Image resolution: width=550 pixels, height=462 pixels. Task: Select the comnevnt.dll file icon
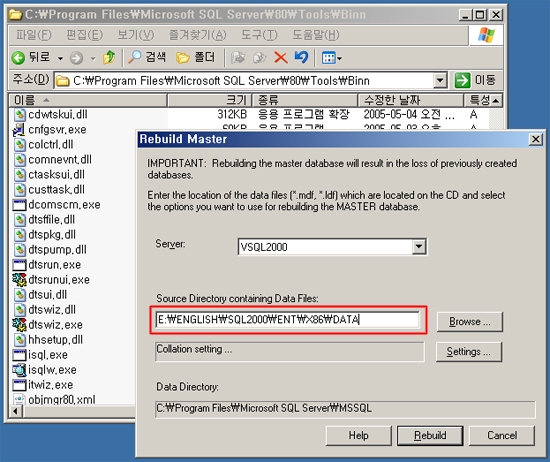[20, 160]
